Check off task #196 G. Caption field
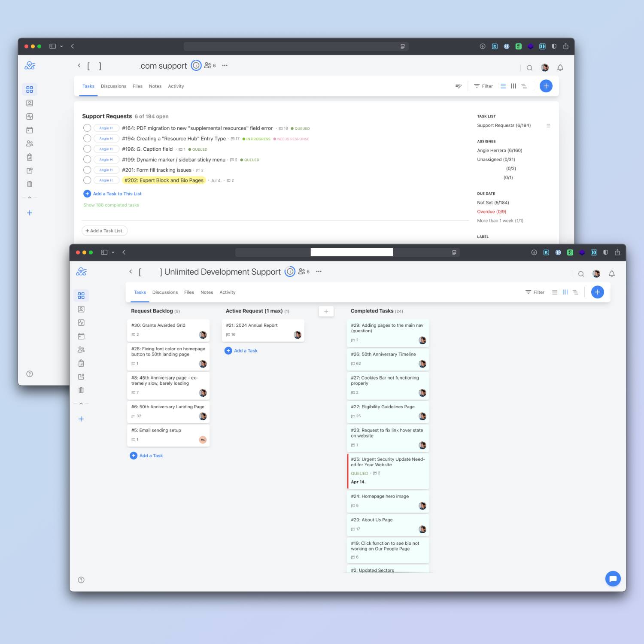The height and width of the screenshot is (644, 644). click(87, 149)
